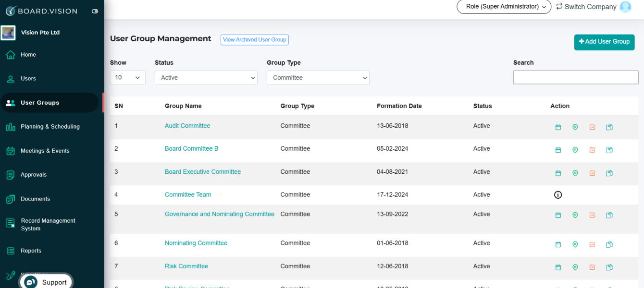Select User Groups in the sidebar
The width and height of the screenshot is (644, 288).
50,103
